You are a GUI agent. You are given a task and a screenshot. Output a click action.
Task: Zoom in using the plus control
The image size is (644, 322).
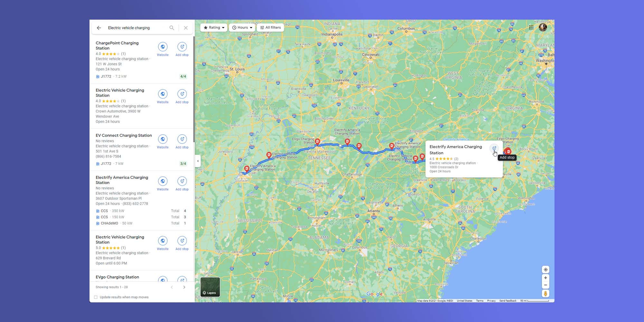coord(545,278)
